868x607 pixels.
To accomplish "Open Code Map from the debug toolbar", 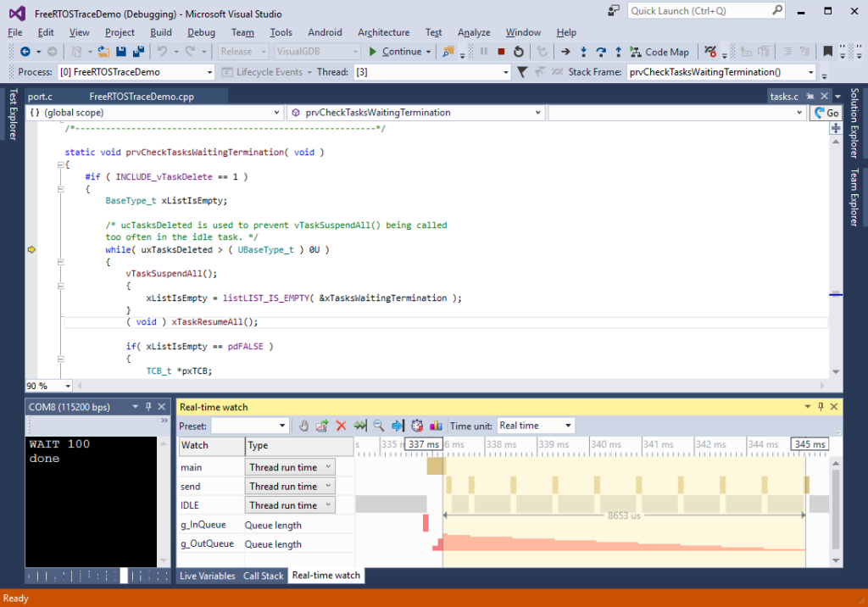I will click(x=659, y=52).
